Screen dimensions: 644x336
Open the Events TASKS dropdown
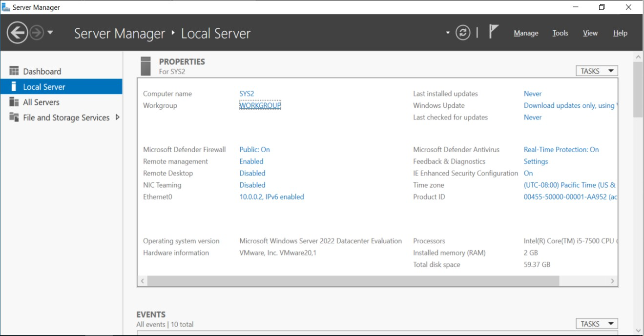[597, 324]
